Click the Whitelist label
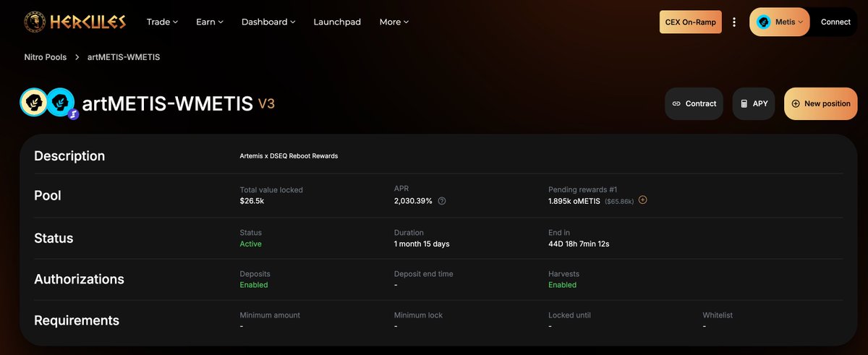The image size is (868, 355). (x=718, y=315)
